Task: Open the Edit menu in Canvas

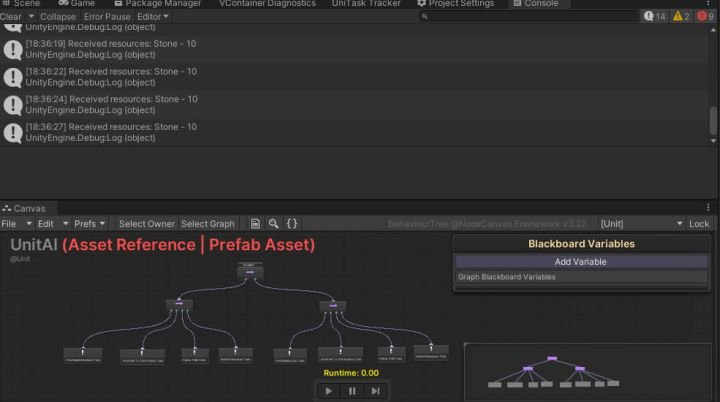Action: [x=52, y=224]
